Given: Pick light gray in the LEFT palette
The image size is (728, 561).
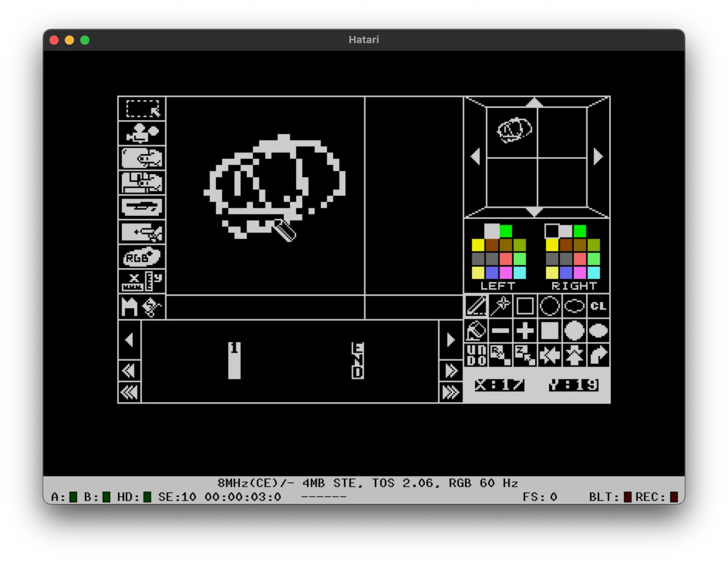Looking at the screenshot, I should coord(492,231).
